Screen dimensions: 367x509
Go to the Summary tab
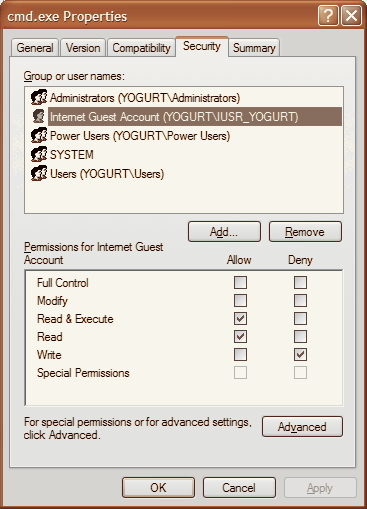pyautogui.click(x=254, y=48)
